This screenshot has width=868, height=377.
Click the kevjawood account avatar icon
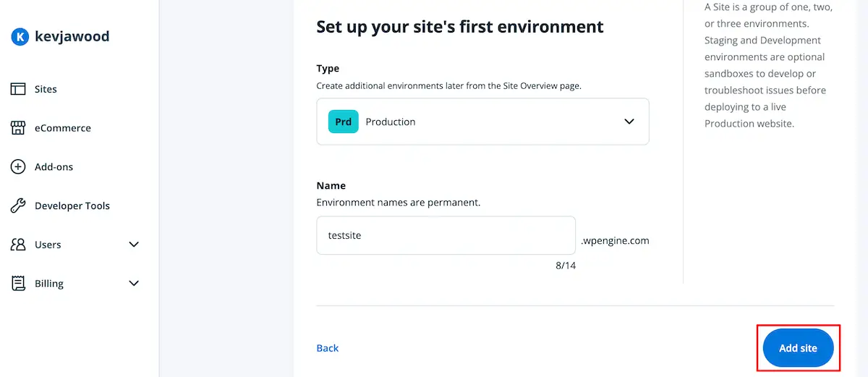[x=20, y=37]
